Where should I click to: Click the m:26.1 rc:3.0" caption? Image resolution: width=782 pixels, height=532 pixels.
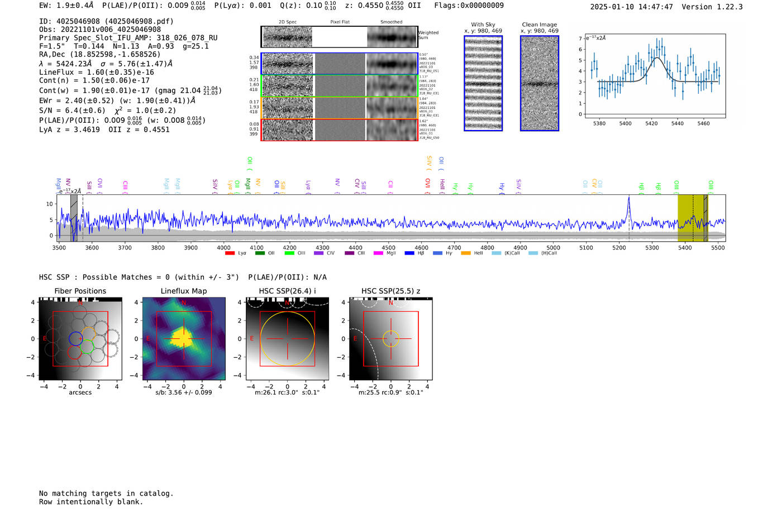(x=287, y=392)
